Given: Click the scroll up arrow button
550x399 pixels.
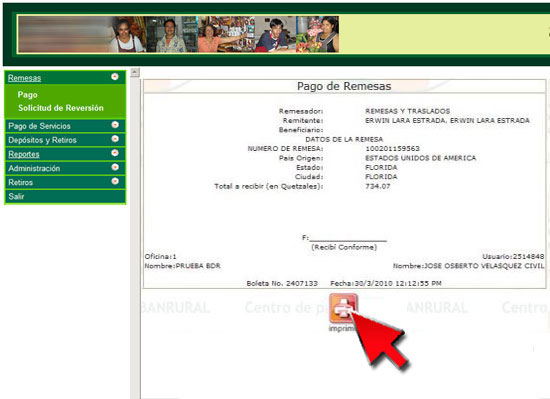Looking at the screenshot, I should (135, 73).
